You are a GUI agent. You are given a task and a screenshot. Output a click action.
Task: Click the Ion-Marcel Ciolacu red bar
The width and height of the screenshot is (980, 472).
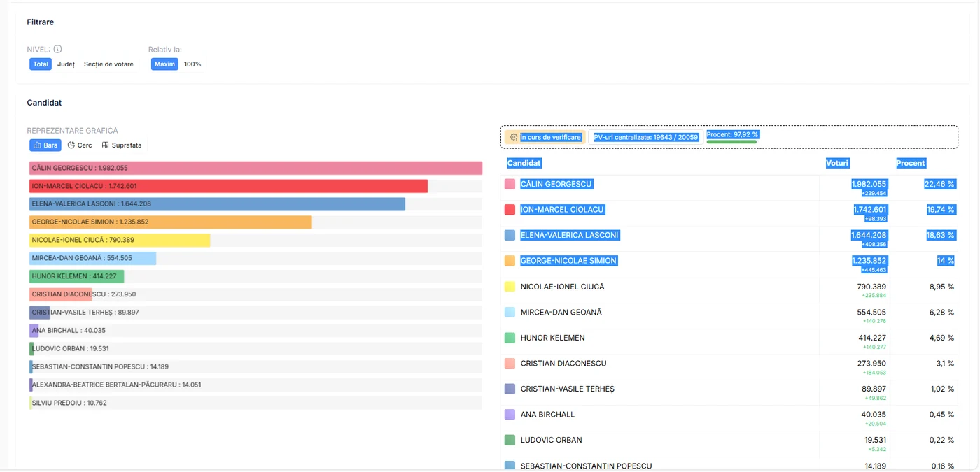click(228, 186)
